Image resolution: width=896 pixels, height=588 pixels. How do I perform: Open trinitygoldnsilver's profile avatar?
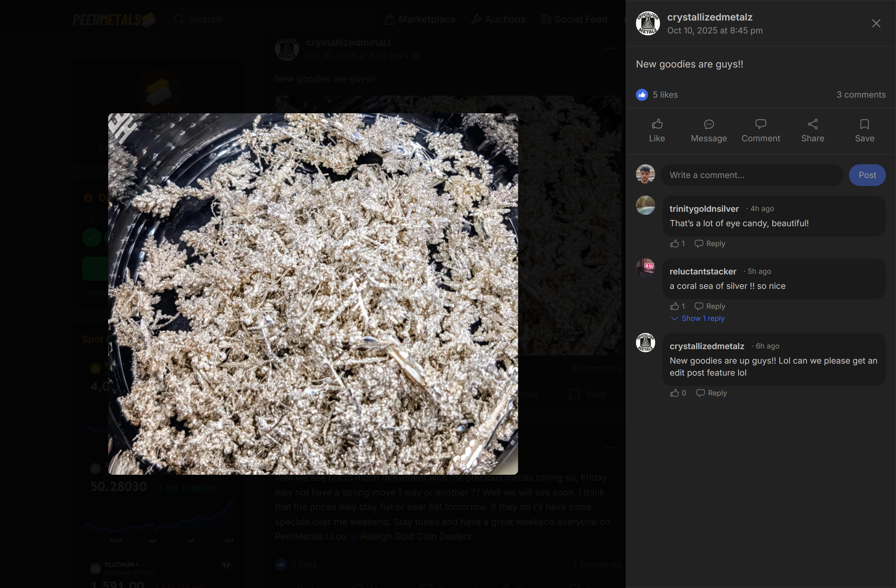645,205
